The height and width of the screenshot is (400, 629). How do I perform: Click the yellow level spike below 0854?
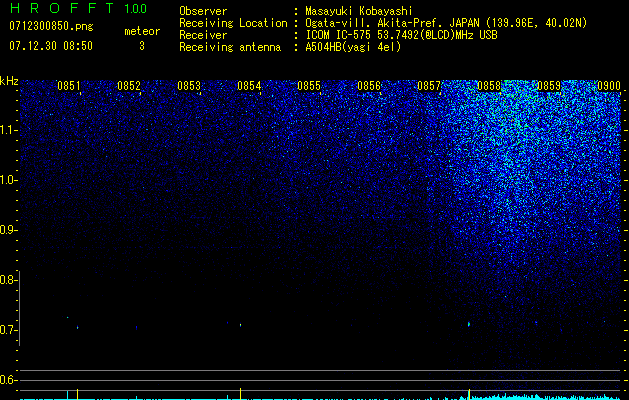coord(240,393)
